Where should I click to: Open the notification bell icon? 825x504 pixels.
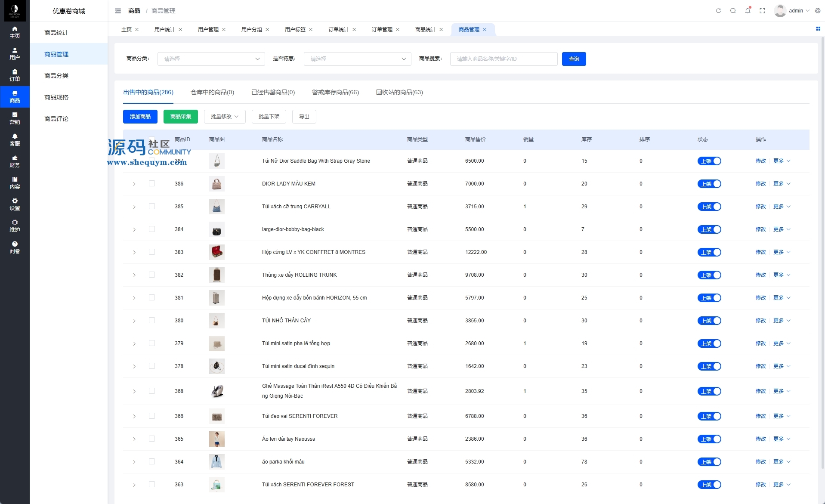[x=748, y=11]
